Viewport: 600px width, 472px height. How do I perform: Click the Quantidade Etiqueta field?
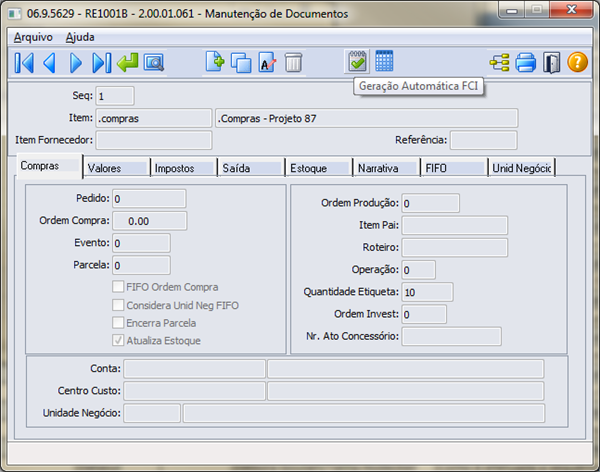427,292
